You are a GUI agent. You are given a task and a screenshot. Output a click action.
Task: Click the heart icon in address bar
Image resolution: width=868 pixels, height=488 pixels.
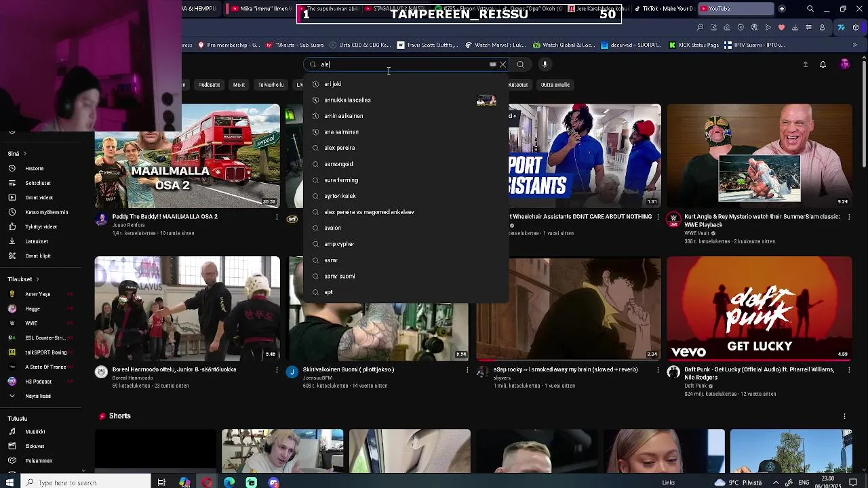pos(781,28)
